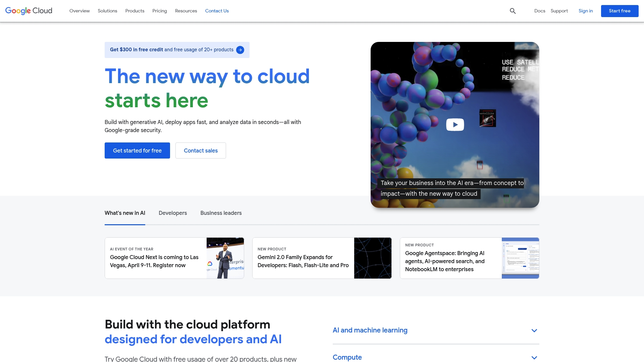Click the network graph thumbnail on Gemini card
The width and height of the screenshot is (644, 362).
373,258
